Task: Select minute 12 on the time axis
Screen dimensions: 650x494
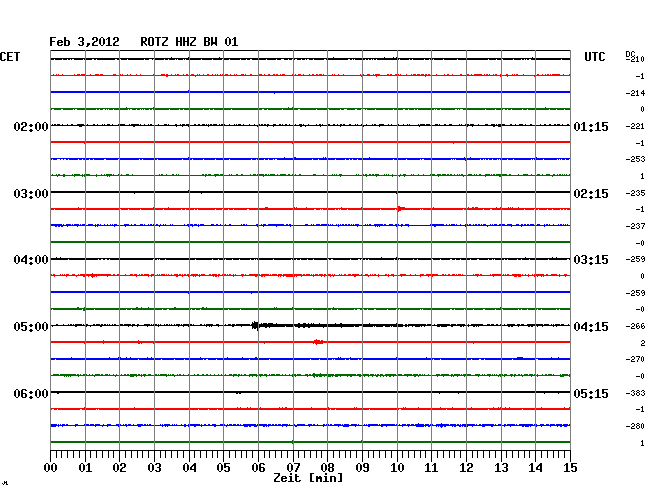Action: [466, 468]
